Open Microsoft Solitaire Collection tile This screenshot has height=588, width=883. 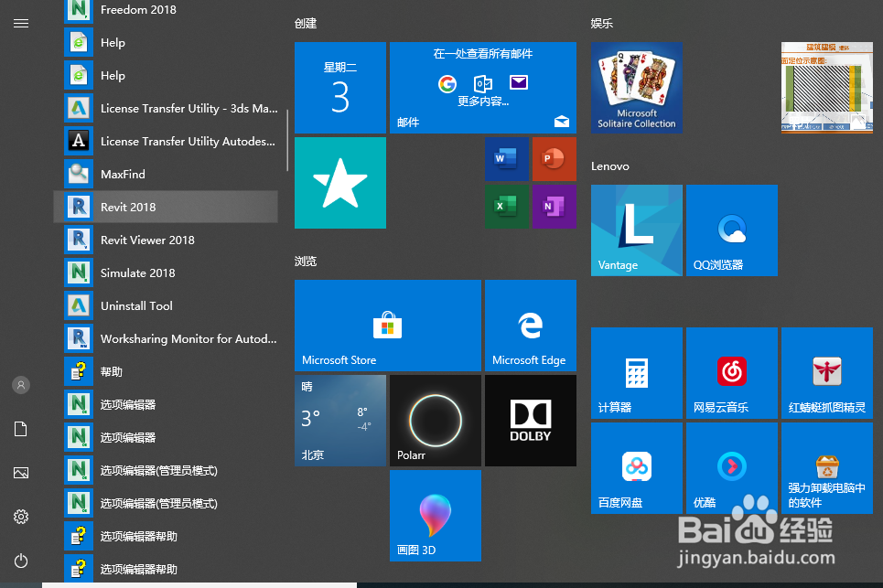point(637,88)
